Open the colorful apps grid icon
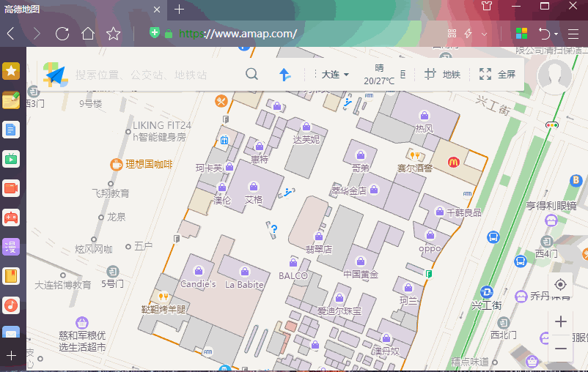The height and width of the screenshot is (372, 588). pos(521,34)
